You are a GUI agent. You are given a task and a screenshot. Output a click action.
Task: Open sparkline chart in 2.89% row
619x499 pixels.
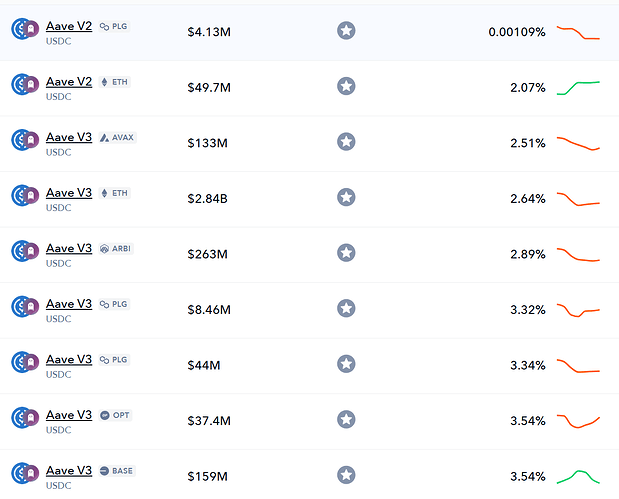[x=578, y=255]
